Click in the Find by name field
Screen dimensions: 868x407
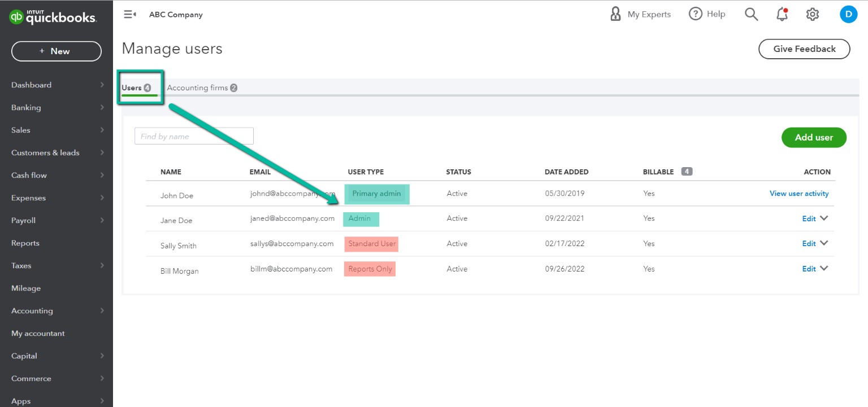click(194, 136)
